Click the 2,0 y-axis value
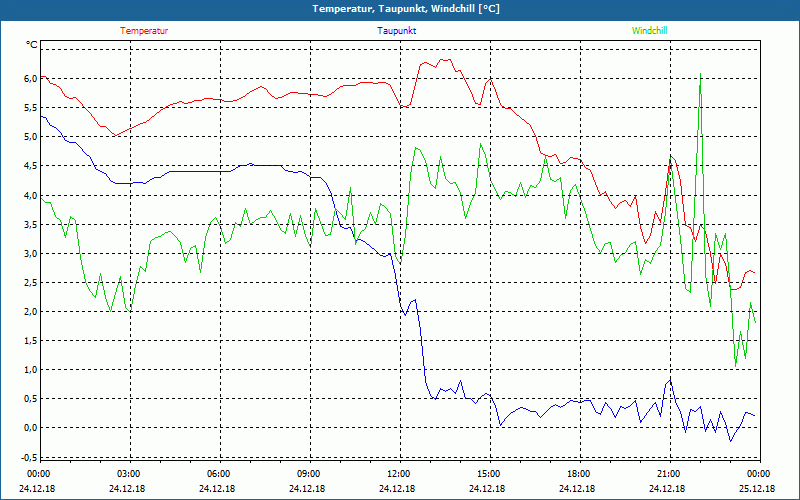 31,312
